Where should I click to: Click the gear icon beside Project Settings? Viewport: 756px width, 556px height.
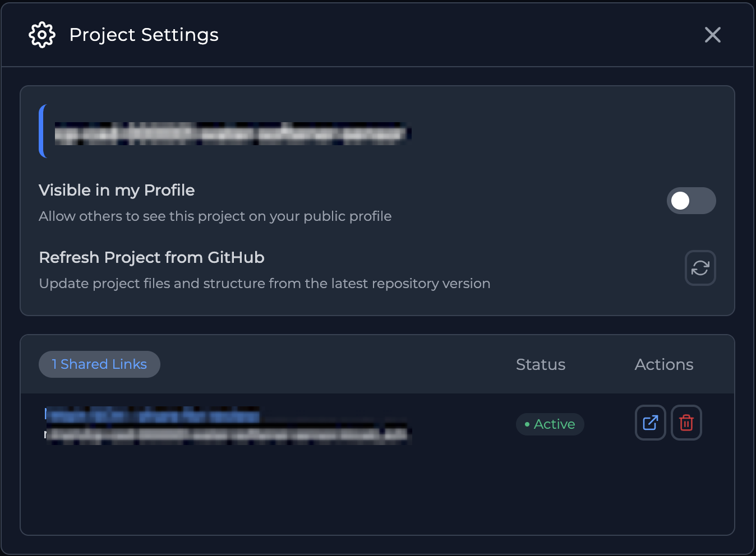click(x=42, y=35)
